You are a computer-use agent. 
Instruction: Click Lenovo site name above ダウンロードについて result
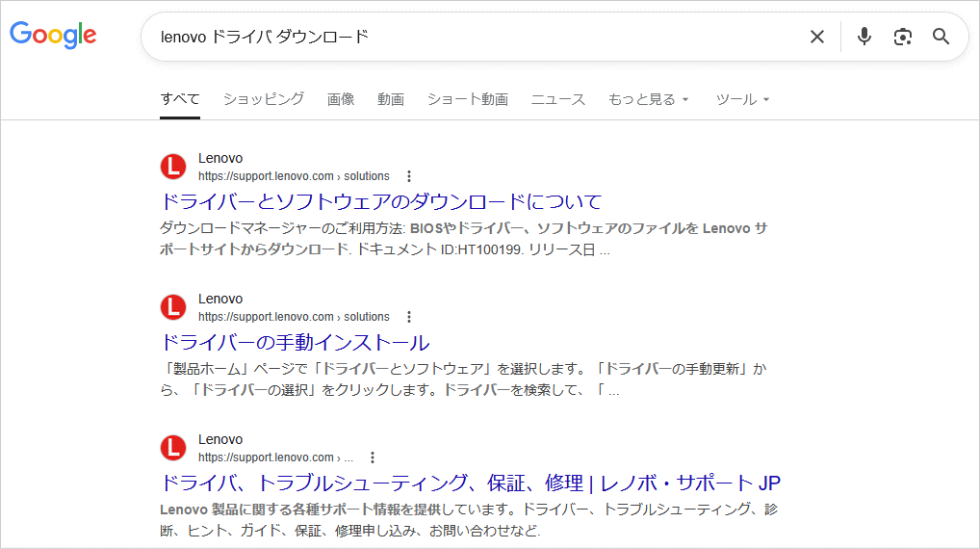coord(220,158)
